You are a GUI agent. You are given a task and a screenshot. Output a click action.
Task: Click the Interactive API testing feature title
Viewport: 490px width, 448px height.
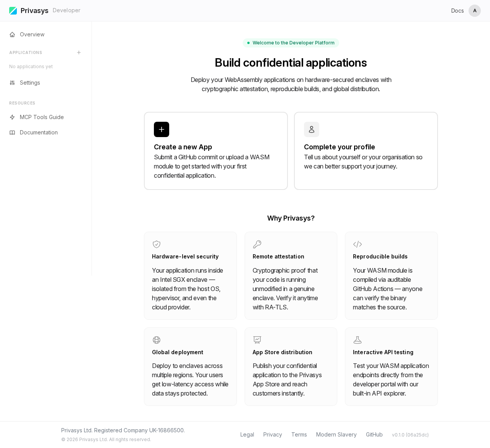[383, 352]
